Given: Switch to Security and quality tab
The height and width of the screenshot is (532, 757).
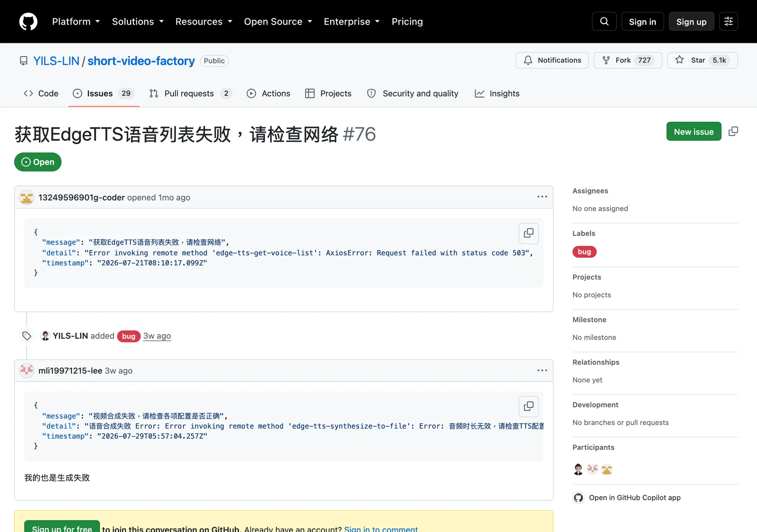Looking at the screenshot, I should [413, 94].
